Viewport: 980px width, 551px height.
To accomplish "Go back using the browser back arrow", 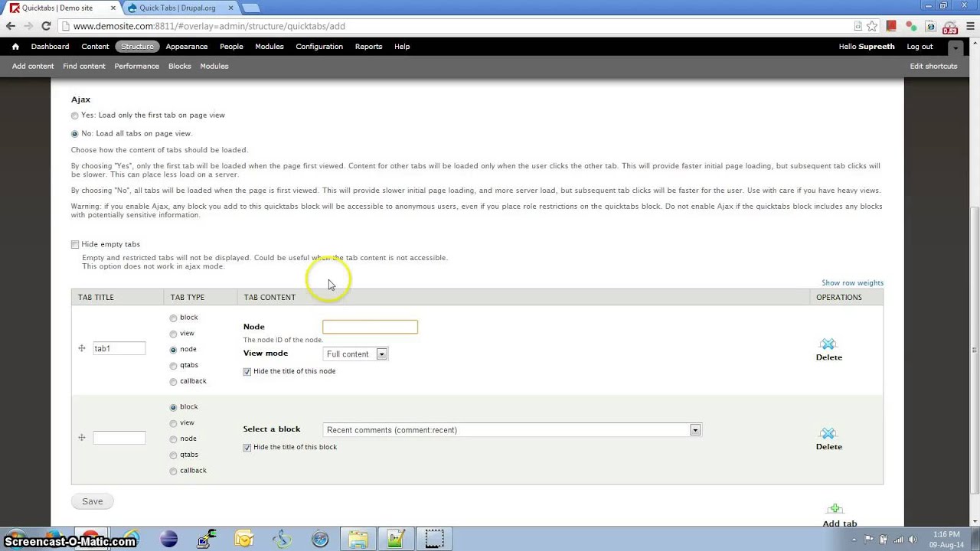I will [11, 26].
